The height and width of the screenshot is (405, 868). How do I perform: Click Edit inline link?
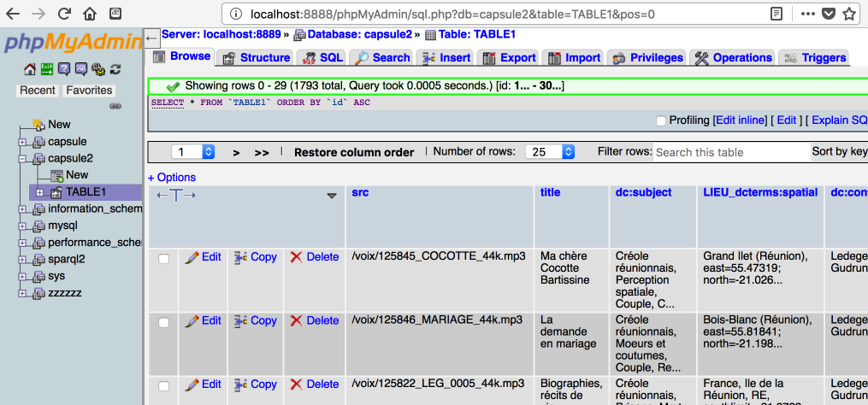coord(741,120)
